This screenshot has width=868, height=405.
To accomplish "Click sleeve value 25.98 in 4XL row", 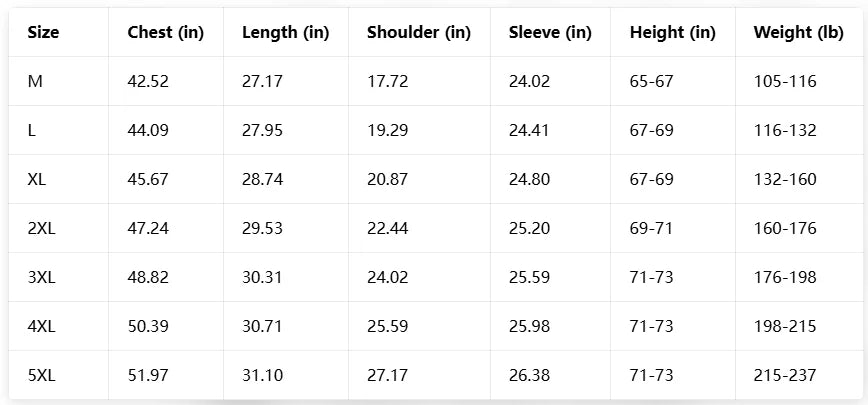I will (529, 326).
